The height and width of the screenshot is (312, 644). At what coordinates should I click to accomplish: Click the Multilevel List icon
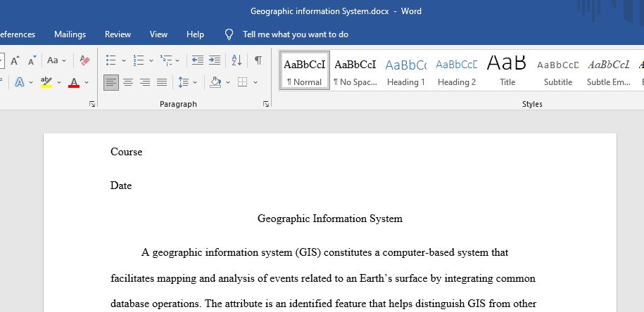tap(166, 60)
